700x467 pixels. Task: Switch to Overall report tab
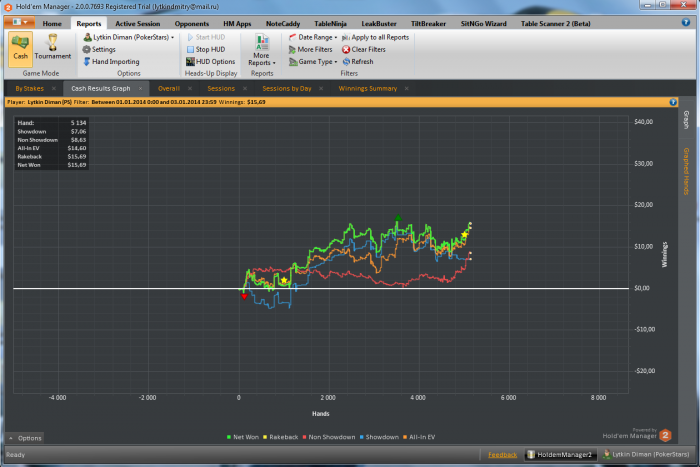169,88
